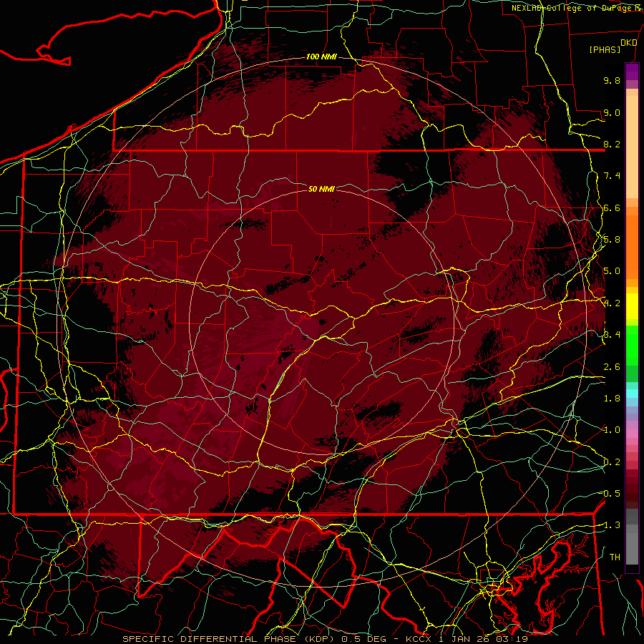Click the 6.6 legend value
The image size is (644, 644).
612,208
